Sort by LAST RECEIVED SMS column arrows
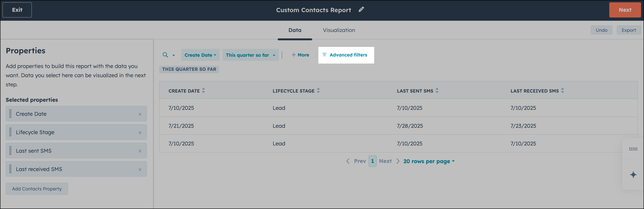This screenshot has width=644, height=209. tap(563, 90)
